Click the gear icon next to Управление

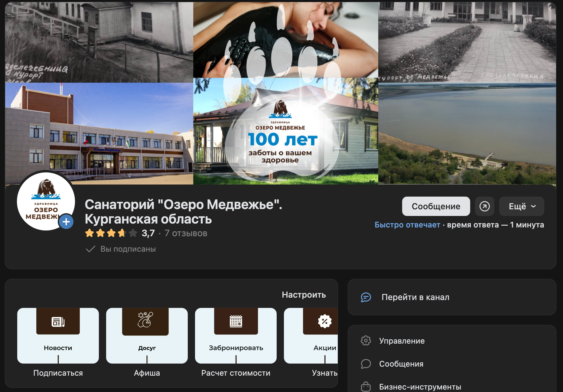[366, 341]
